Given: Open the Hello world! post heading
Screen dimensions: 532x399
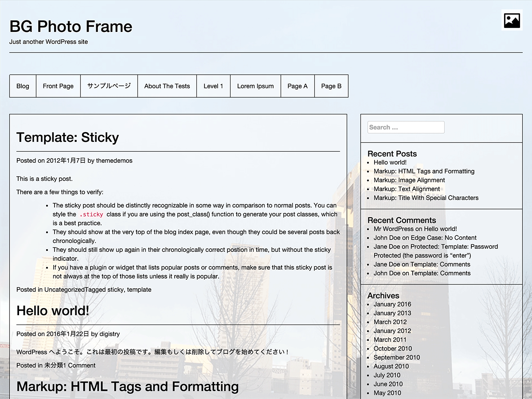Looking at the screenshot, I should tap(52, 311).
